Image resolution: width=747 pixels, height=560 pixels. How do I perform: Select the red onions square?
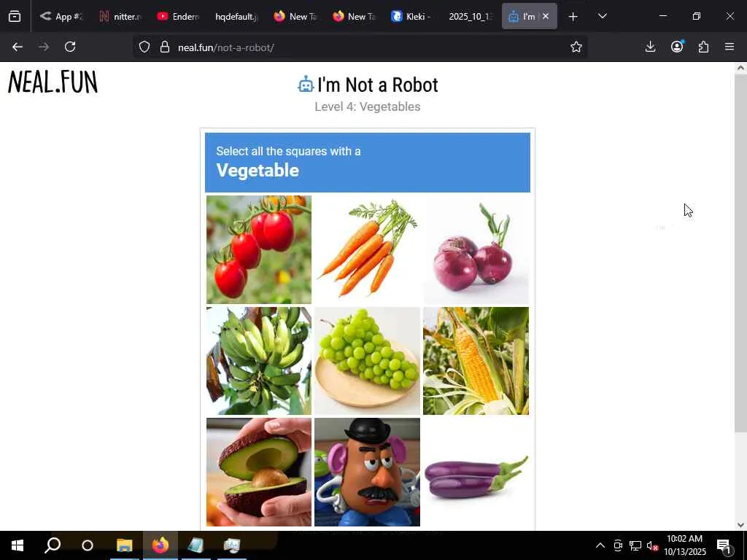pyautogui.click(x=476, y=249)
